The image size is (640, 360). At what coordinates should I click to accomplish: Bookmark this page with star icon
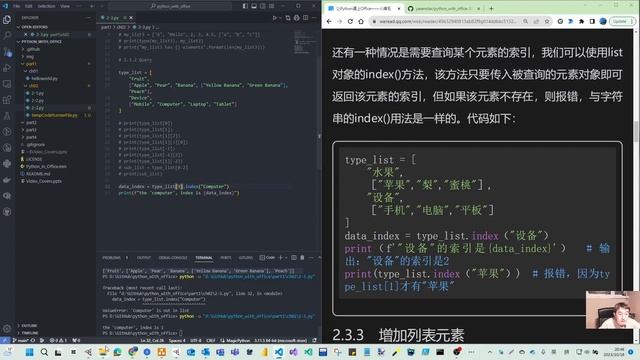pos(547,21)
